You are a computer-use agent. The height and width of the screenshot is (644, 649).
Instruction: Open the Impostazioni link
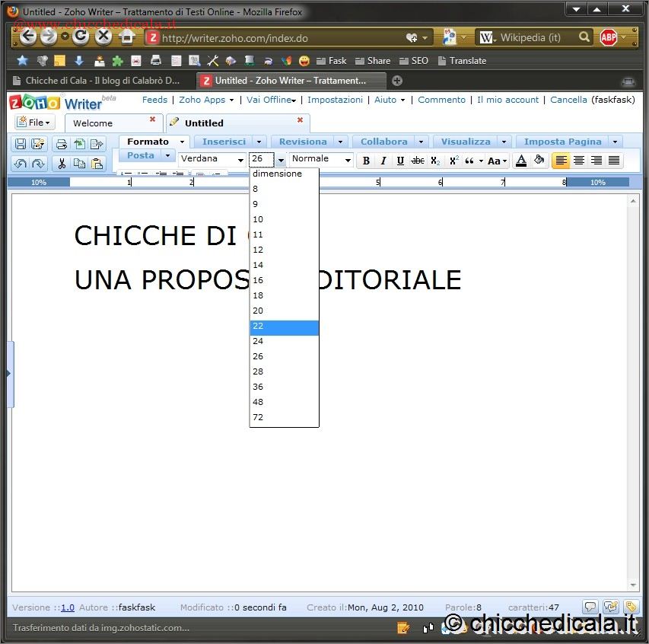pyautogui.click(x=335, y=100)
